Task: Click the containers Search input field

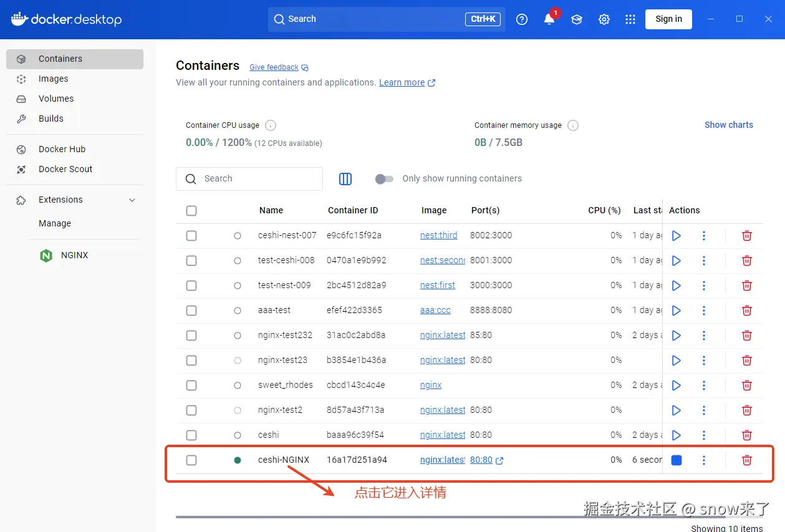Action: (x=249, y=179)
